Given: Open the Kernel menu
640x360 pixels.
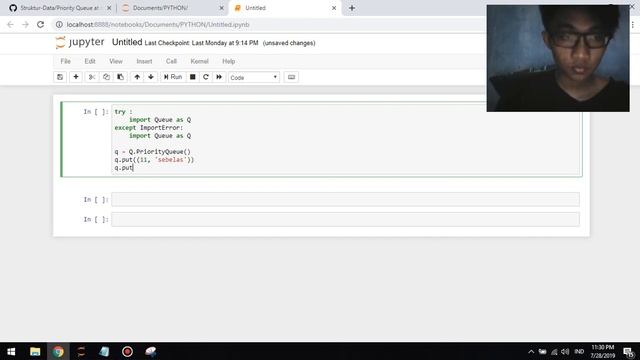Looking at the screenshot, I should pyautogui.click(x=199, y=61).
